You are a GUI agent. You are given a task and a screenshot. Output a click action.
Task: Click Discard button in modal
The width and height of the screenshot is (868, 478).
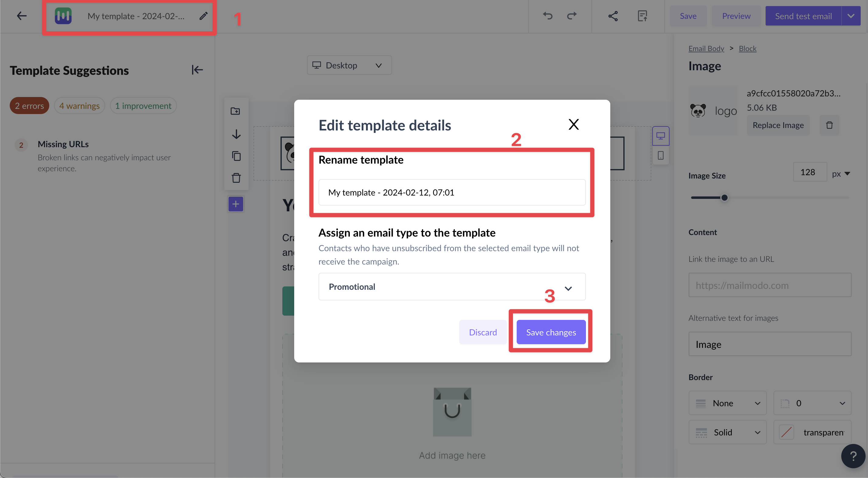[483, 331]
